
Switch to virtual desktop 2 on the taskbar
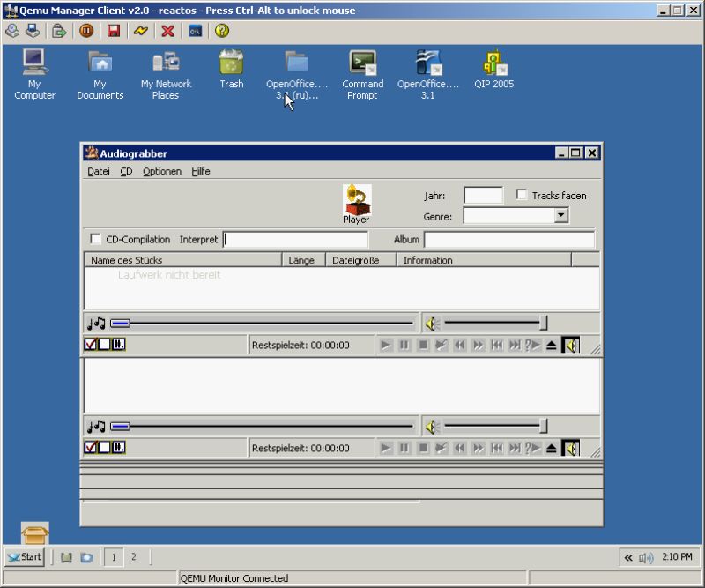pyautogui.click(x=134, y=557)
